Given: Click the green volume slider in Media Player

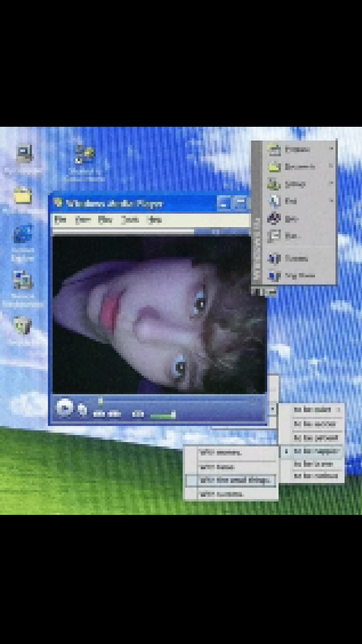Looking at the screenshot, I should click(163, 415).
